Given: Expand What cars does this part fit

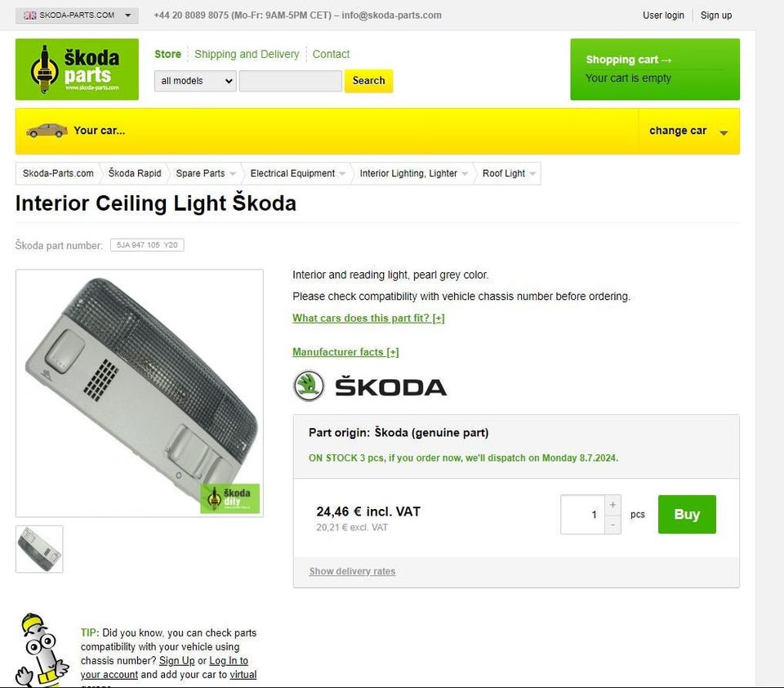Looking at the screenshot, I should (368, 318).
